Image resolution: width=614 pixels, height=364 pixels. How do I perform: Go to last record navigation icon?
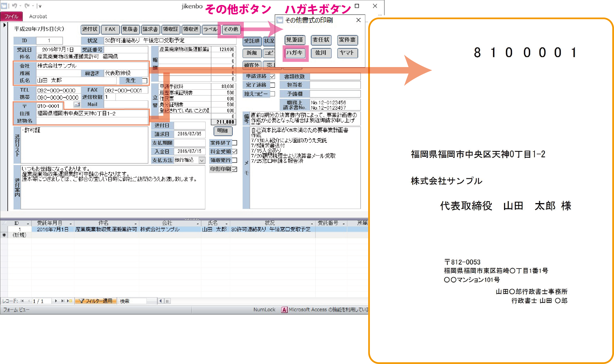[63, 301]
